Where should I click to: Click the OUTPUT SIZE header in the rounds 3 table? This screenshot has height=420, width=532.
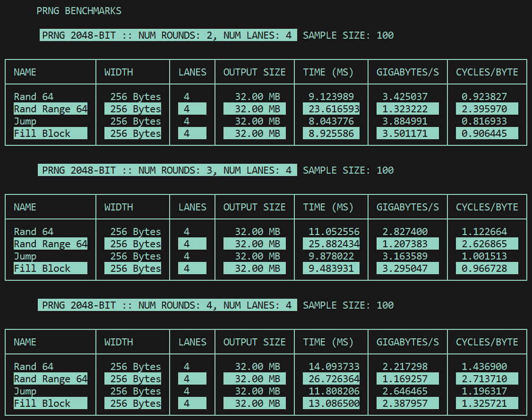(x=255, y=207)
